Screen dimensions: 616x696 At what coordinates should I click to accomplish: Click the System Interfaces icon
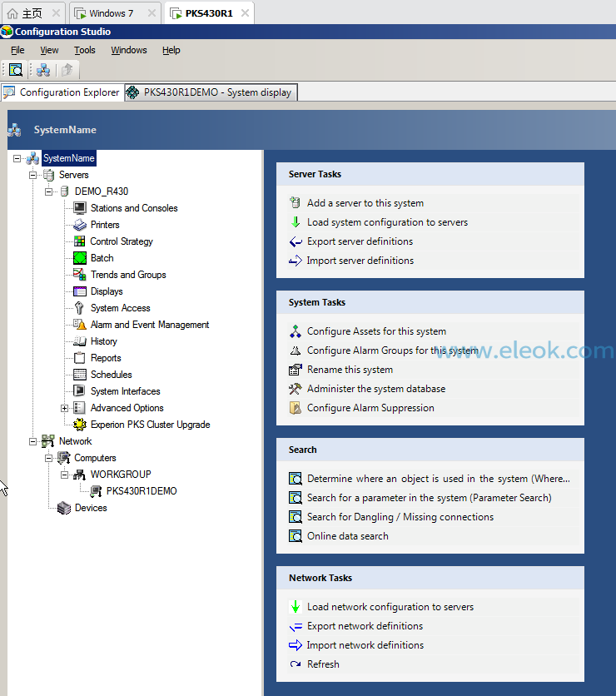click(79, 390)
